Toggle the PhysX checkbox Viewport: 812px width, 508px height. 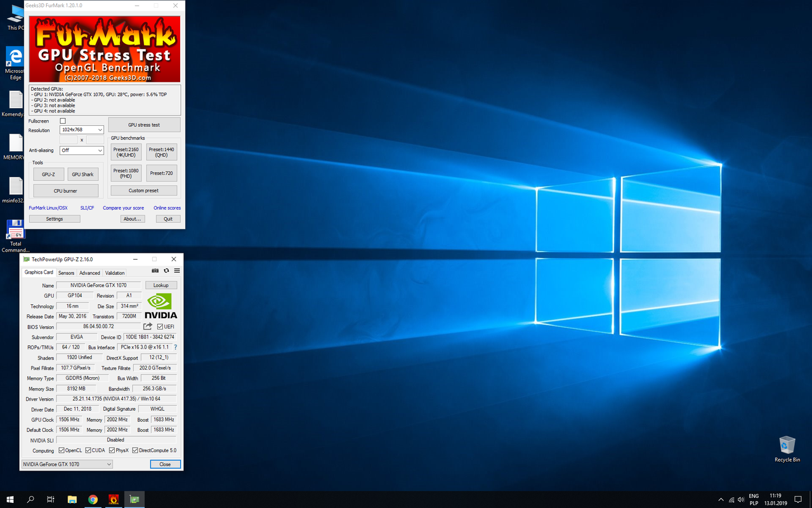point(112,450)
